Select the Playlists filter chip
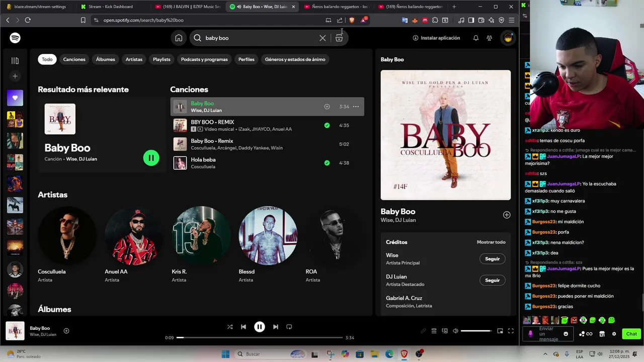The height and width of the screenshot is (362, 644). (x=162, y=59)
